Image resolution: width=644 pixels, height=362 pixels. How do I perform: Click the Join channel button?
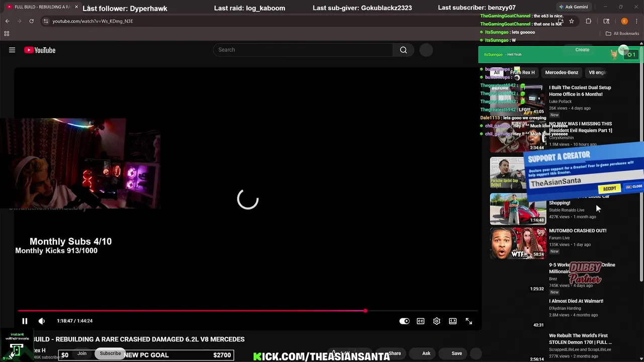[82, 353]
